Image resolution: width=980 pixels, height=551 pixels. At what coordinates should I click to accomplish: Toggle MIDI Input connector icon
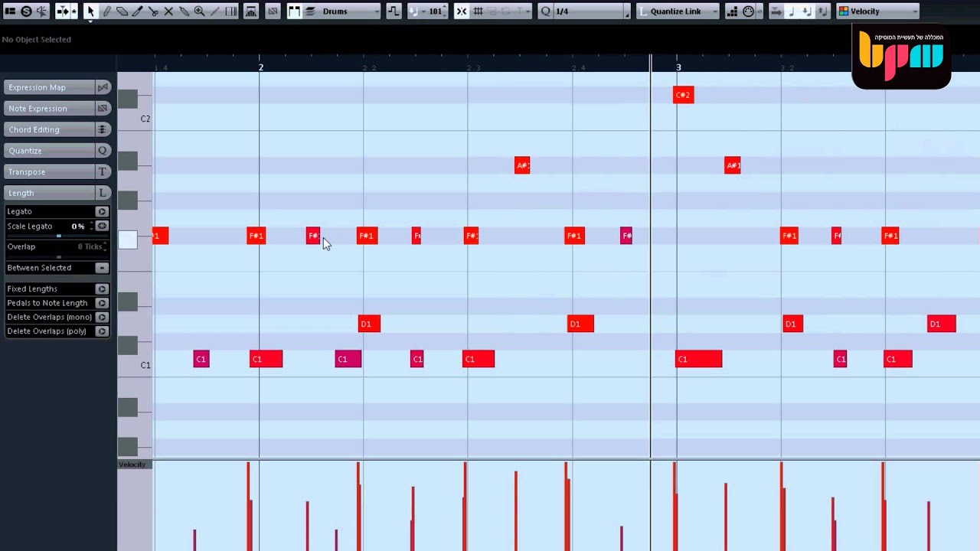coord(748,11)
